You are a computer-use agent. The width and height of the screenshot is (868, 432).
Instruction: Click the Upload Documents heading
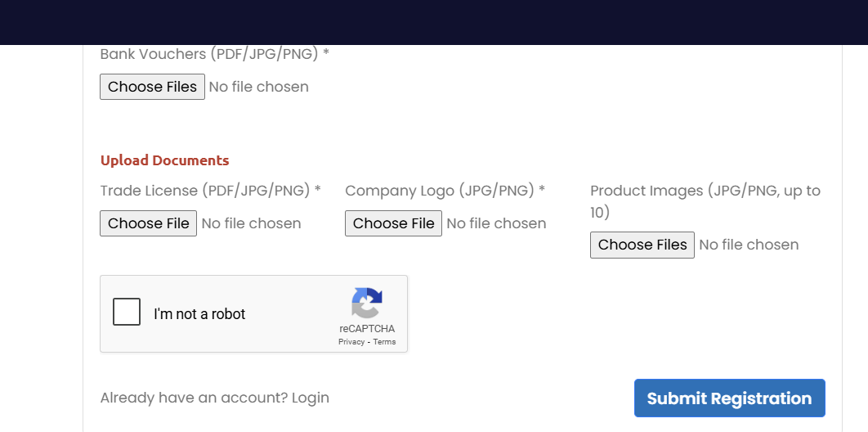click(164, 160)
